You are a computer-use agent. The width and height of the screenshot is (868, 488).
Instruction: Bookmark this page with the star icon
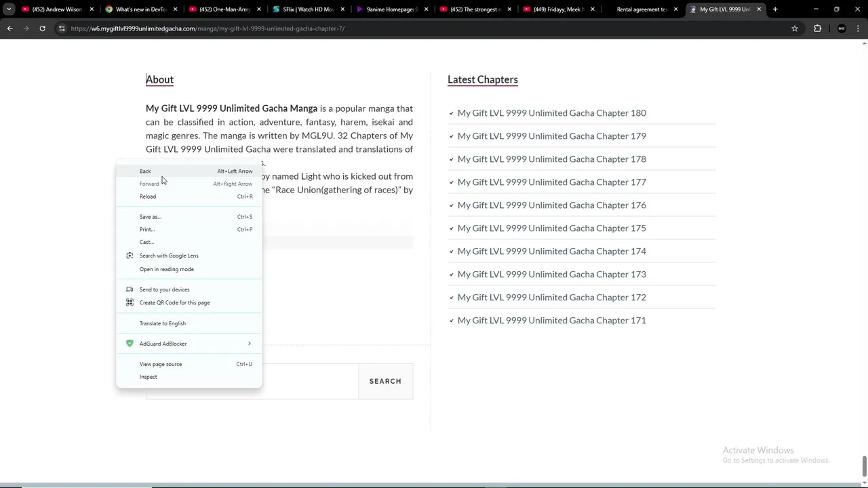coord(795,28)
